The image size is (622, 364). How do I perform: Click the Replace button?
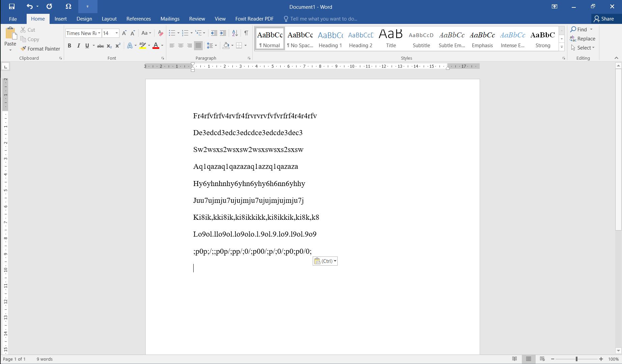tap(583, 39)
